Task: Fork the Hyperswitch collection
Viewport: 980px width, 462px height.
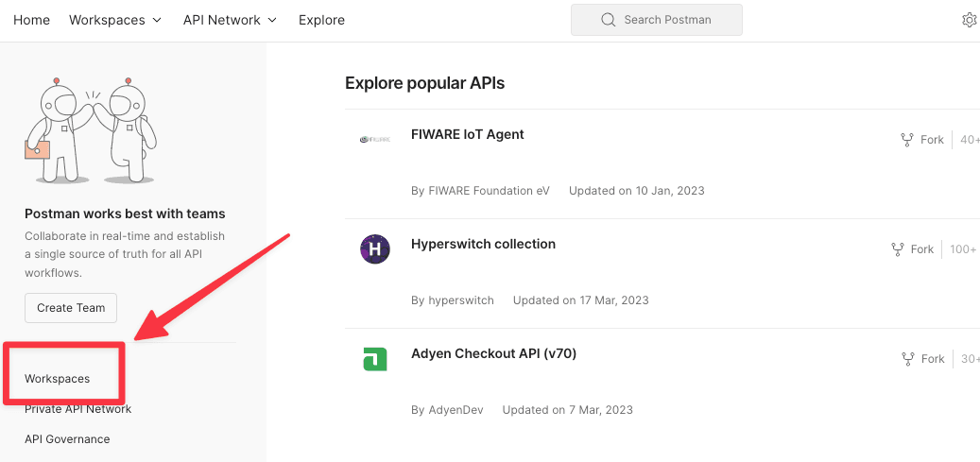Action: click(x=913, y=249)
